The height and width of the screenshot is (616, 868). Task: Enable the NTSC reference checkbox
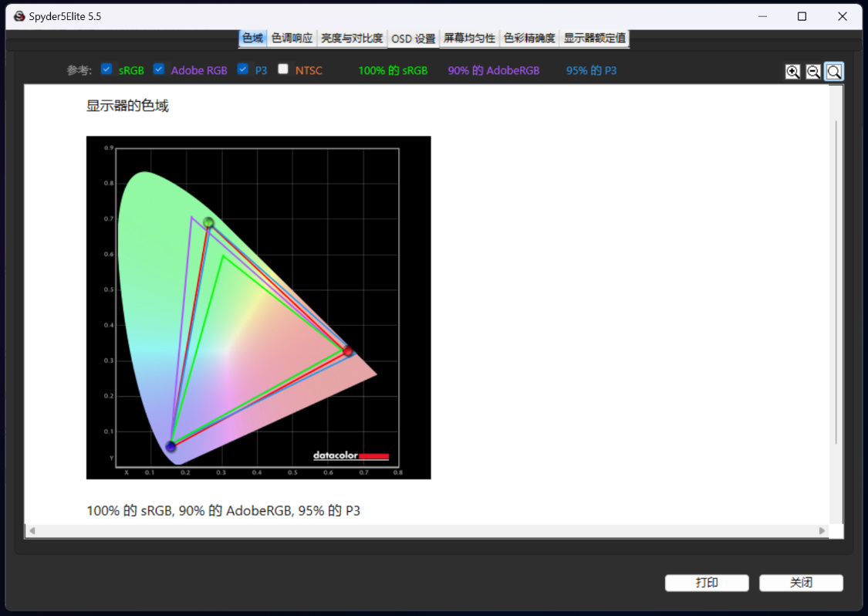pyautogui.click(x=283, y=69)
